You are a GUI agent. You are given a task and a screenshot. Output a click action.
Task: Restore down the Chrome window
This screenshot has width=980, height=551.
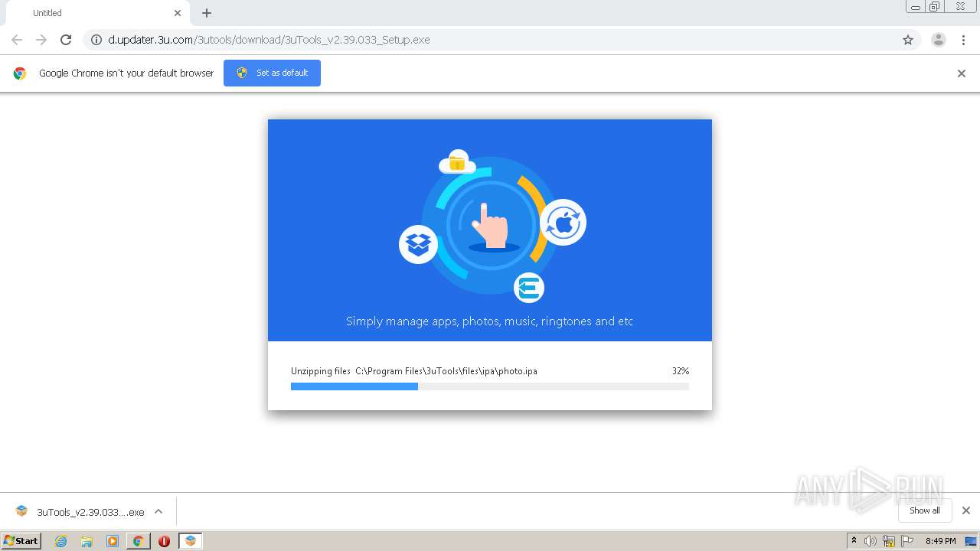pyautogui.click(x=935, y=7)
